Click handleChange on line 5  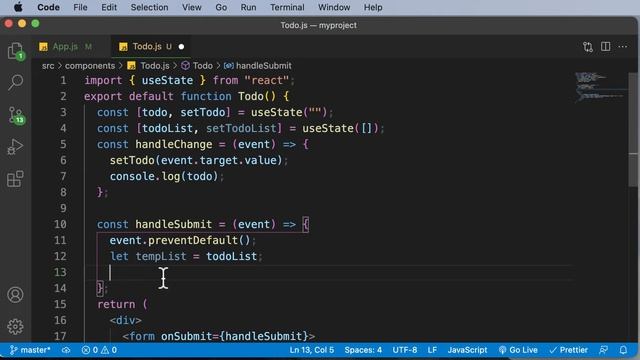(x=174, y=144)
